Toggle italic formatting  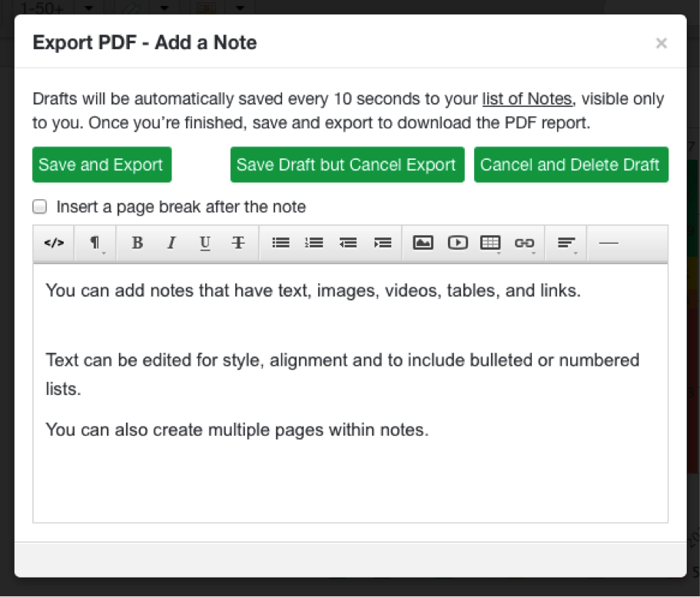[x=171, y=243]
